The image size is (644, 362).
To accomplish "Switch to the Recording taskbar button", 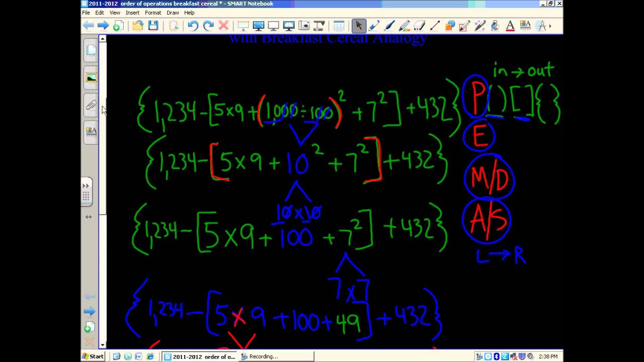I will [x=276, y=356].
